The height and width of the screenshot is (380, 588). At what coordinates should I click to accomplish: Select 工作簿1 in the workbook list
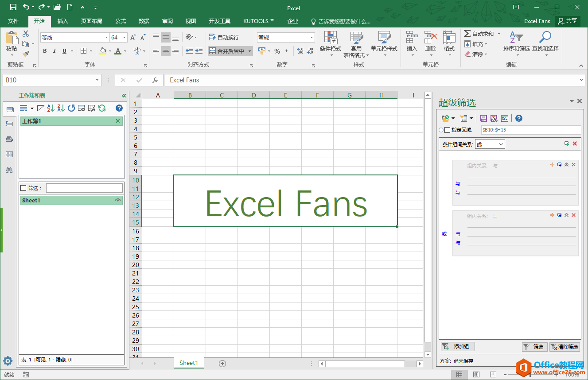coord(71,121)
